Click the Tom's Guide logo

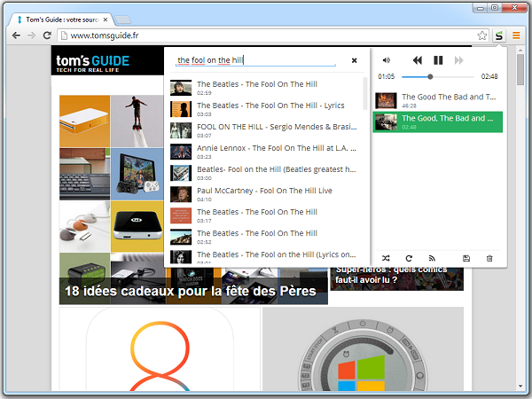(x=92, y=64)
